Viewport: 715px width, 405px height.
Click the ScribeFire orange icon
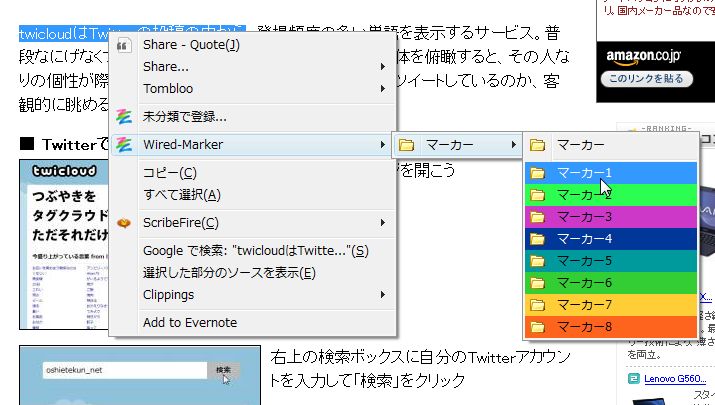[124, 223]
